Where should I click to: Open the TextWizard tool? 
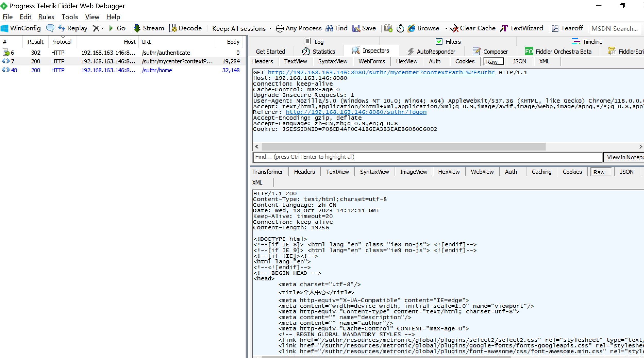coord(522,28)
